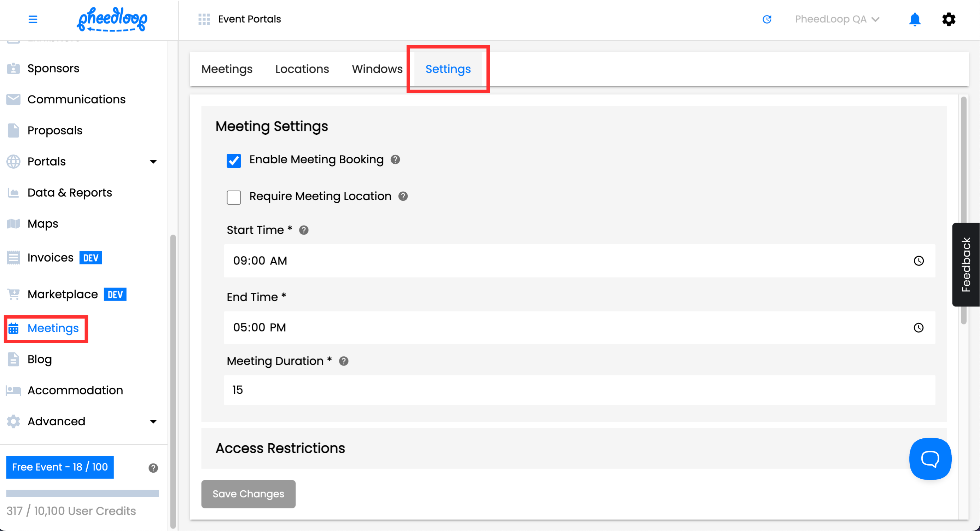This screenshot has height=531, width=980.
Task: Switch to the Locations tab
Action: point(302,69)
